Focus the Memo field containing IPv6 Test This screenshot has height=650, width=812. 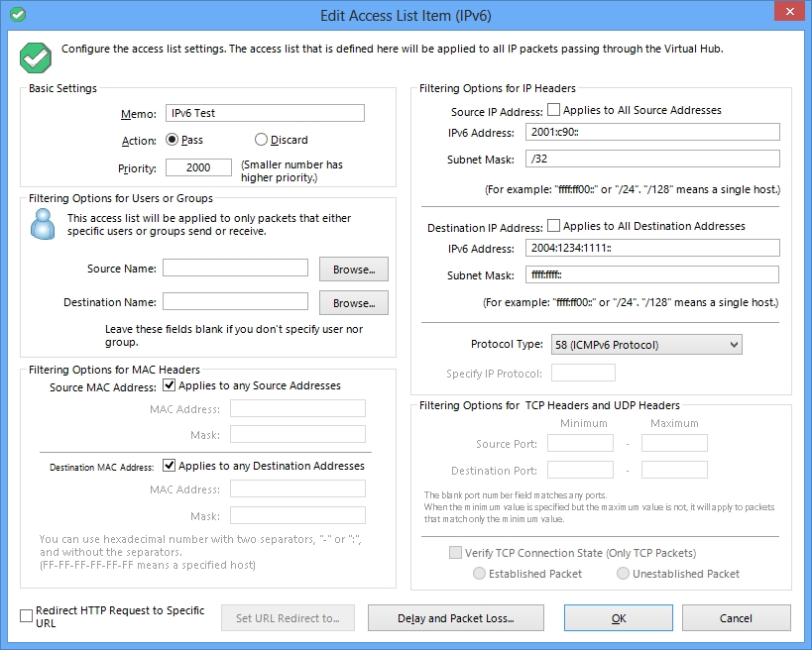click(265, 113)
